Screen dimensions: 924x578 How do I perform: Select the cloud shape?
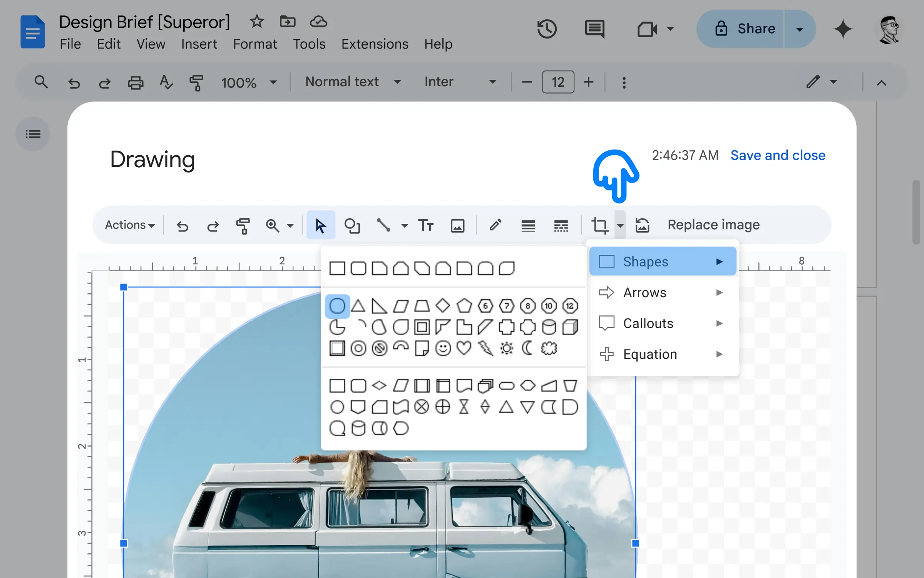[549, 349]
